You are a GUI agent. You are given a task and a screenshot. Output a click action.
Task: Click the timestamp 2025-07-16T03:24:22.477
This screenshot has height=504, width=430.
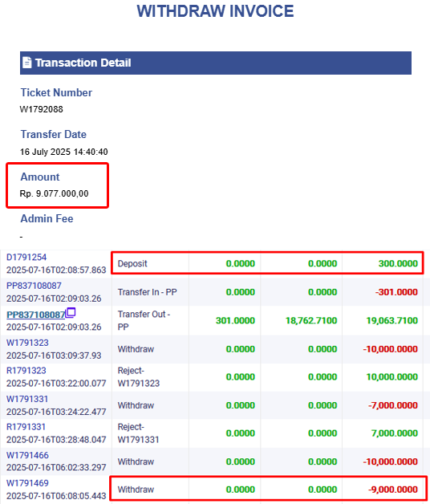[x=56, y=412]
